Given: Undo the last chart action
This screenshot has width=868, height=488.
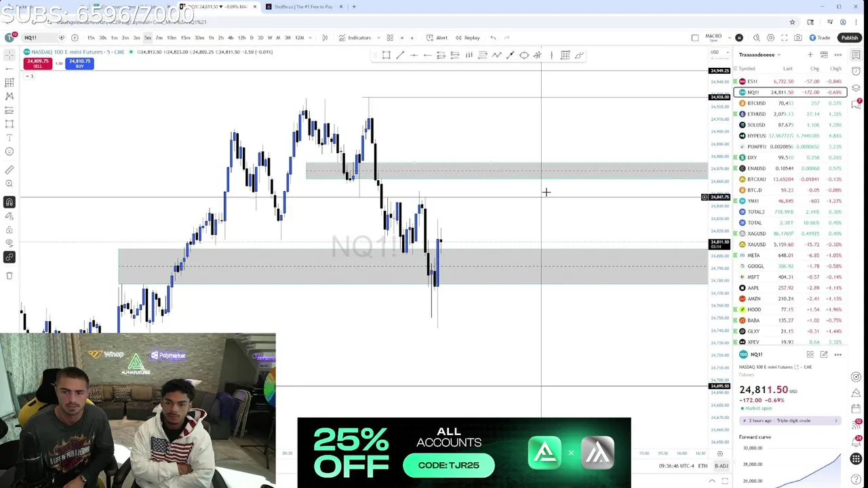Looking at the screenshot, I should tap(493, 37).
